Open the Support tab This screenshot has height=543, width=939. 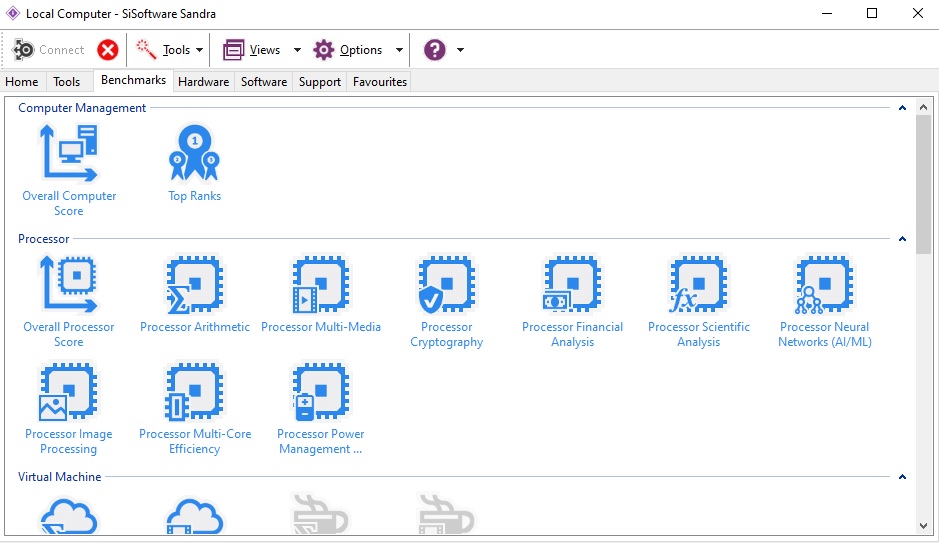tap(320, 81)
